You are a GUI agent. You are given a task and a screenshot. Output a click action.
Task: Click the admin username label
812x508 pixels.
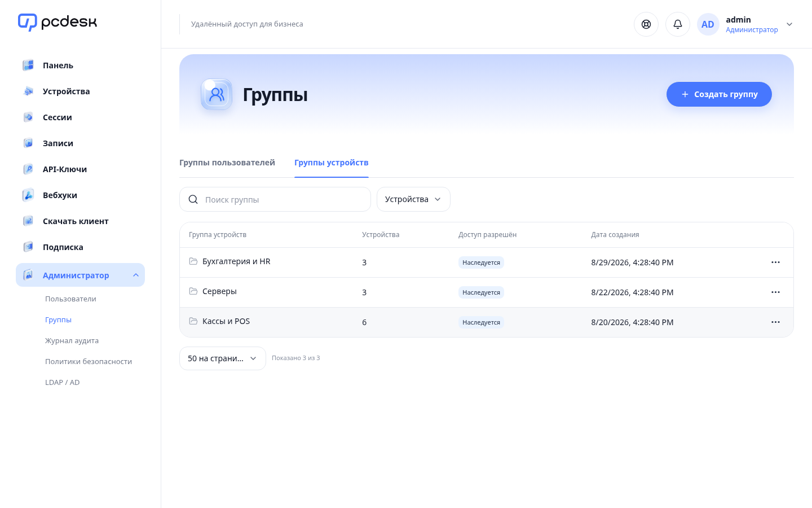tap(738, 20)
